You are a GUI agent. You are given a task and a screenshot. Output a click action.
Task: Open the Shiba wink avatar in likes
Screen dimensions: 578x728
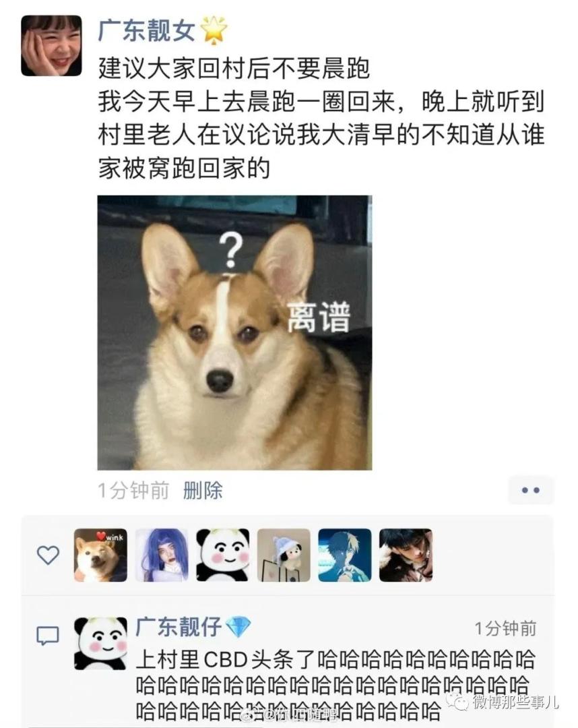pyautogui.click(x=100, y=555)
